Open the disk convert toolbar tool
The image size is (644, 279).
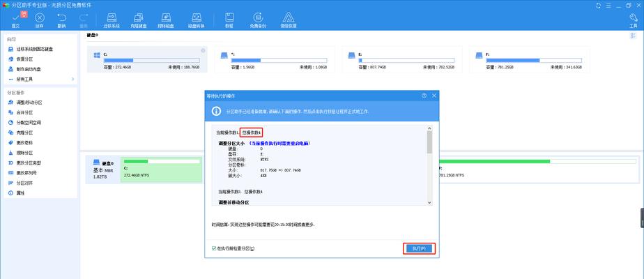[197, 20]
